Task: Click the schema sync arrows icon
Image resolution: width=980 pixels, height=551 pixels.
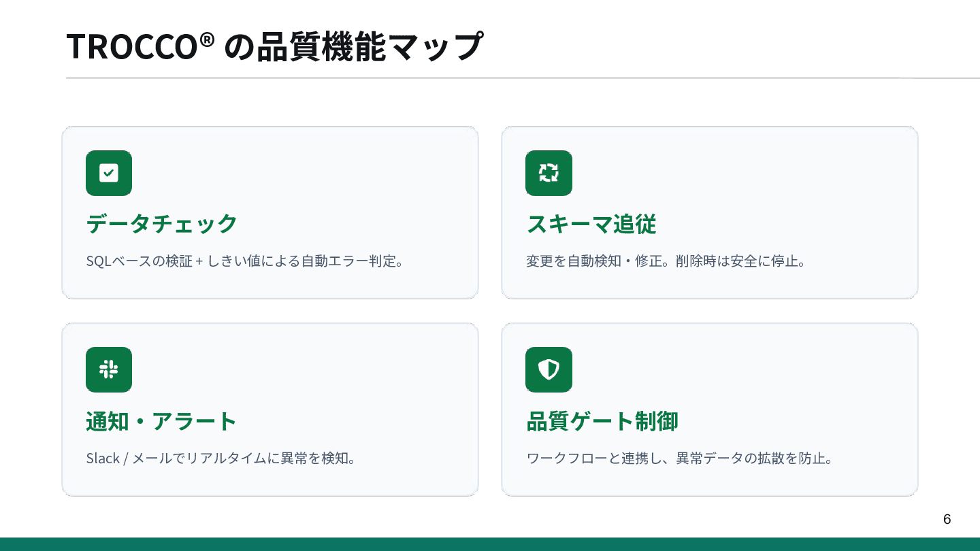Action: click(549, 173)
